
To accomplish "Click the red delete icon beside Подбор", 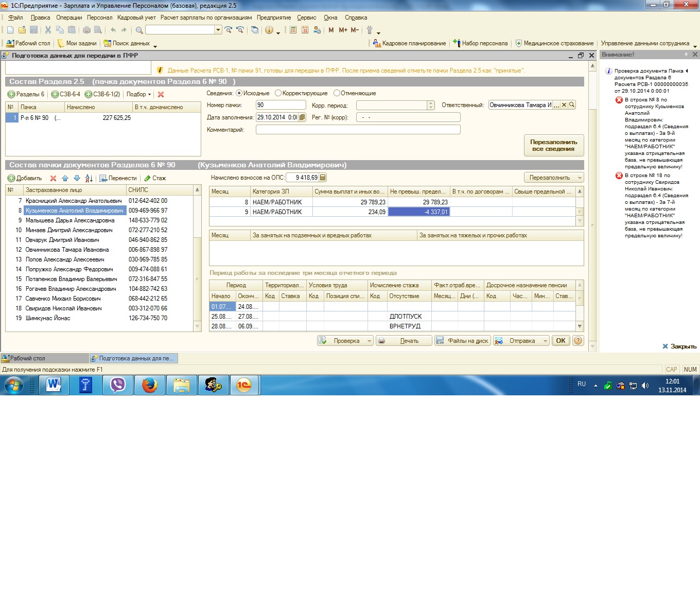I will coord(161,95).
